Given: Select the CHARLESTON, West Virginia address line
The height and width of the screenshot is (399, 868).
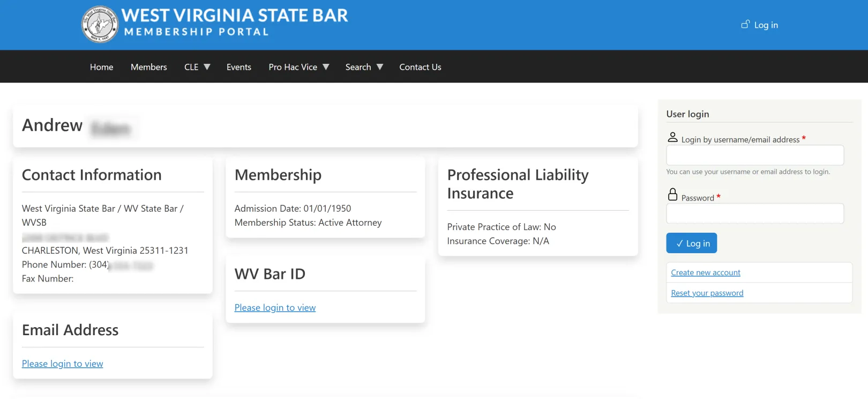Looking at the screenshot, I should pyautogui.click(x=105, y=250).
